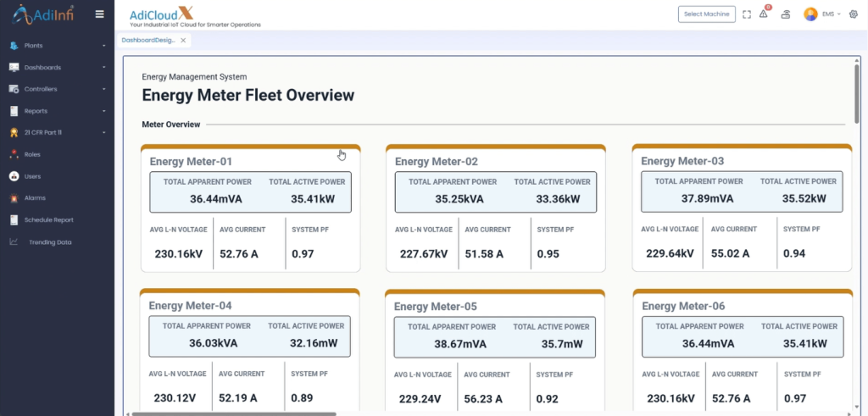Image resolution: width=868 pixels, height=416 pixels.
Task: Click the Energy Management System subtitle
Action: pyautogui.click(x=194, y=77)
